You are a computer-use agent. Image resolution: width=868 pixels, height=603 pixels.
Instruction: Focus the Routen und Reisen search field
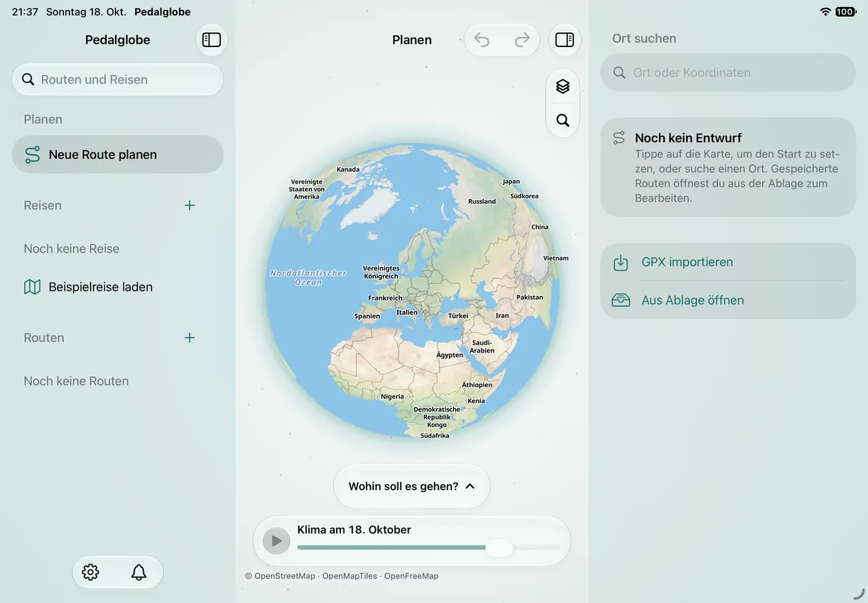[x=117, y=79]
